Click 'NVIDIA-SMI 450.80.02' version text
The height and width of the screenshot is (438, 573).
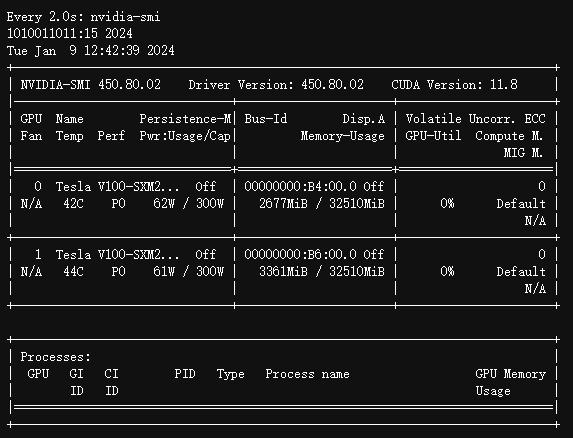pos(91,85)
